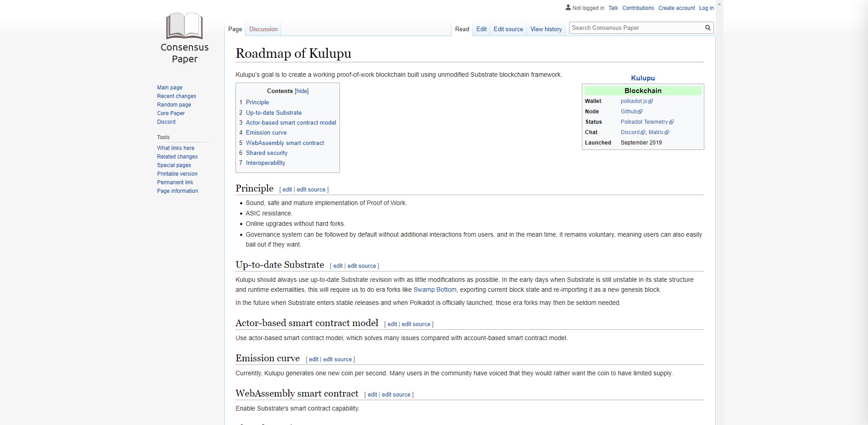Open the Contributions link
The height and width of the screenshot is (425, 868).
coord(638,8)
